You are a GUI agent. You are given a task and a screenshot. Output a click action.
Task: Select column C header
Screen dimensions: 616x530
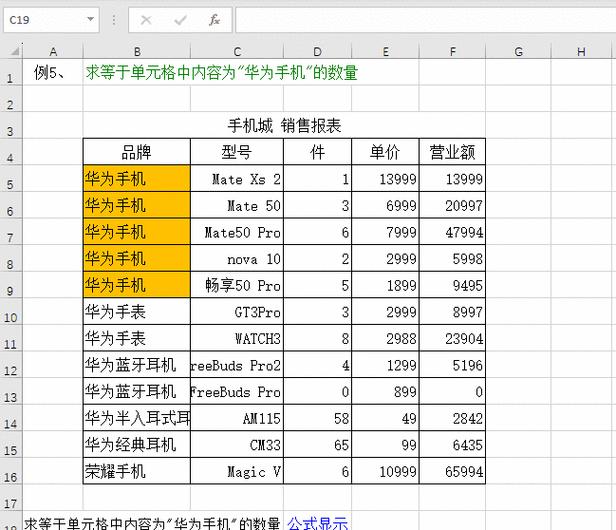[237, 51]
